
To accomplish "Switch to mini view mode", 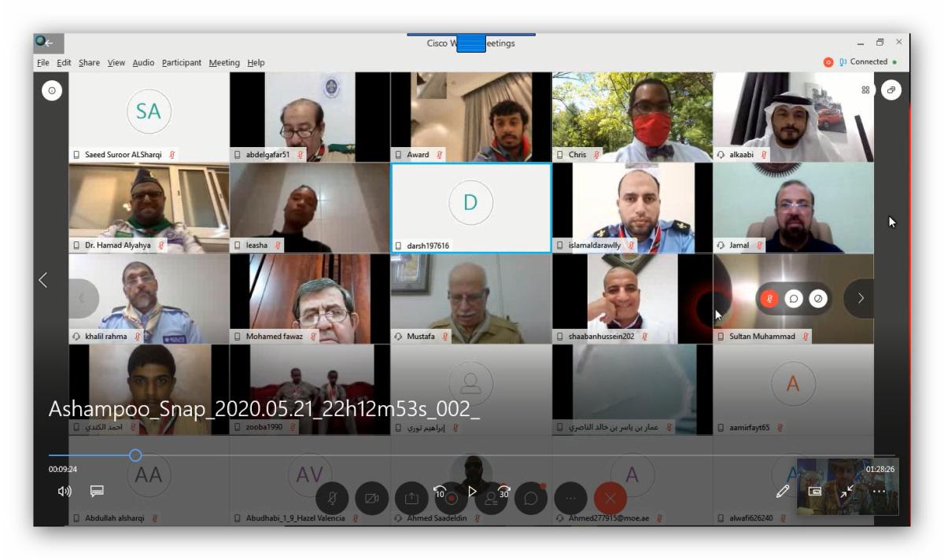I will point(816,491).
